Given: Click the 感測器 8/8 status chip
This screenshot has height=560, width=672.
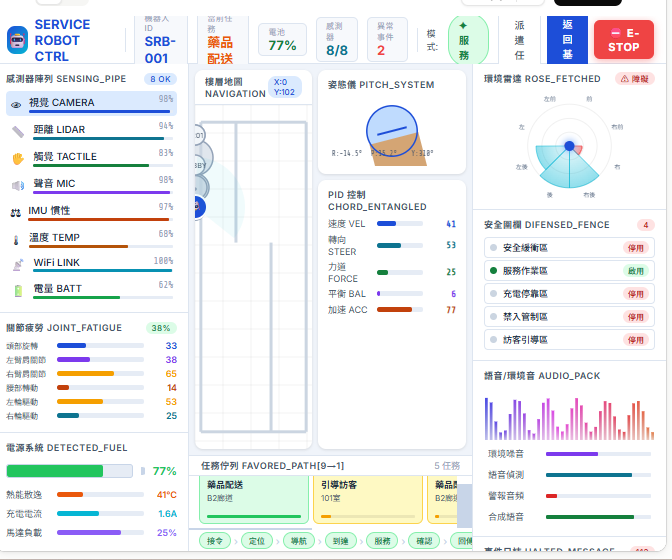Looking at the screenshot, I should (x=337, y=40).
